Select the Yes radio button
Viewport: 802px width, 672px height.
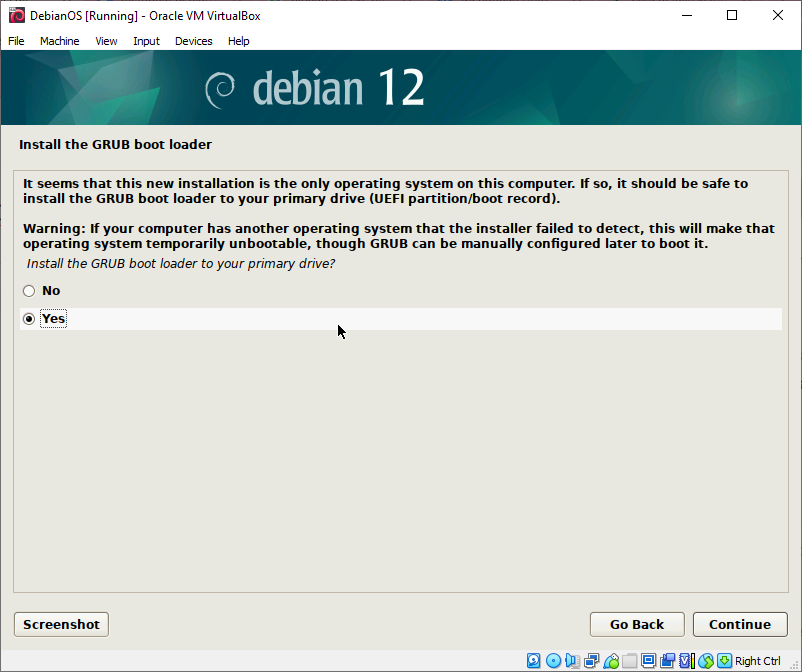(x=29, y=319)
